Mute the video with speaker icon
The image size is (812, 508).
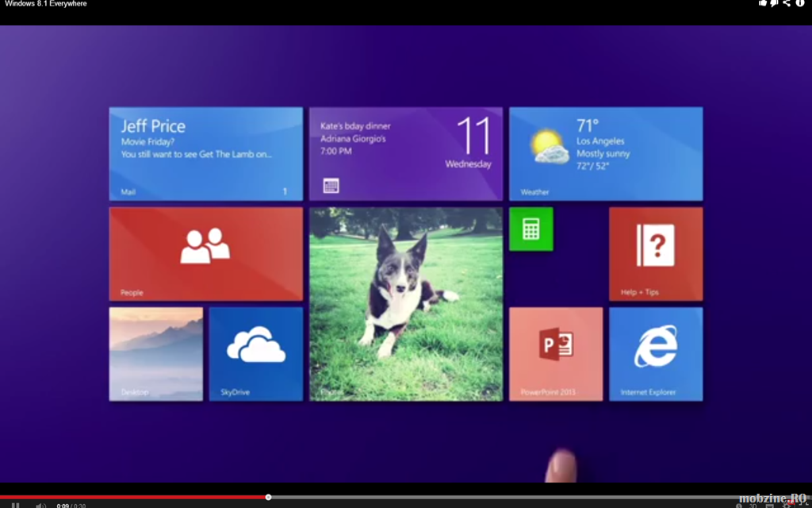pos(40,506)
